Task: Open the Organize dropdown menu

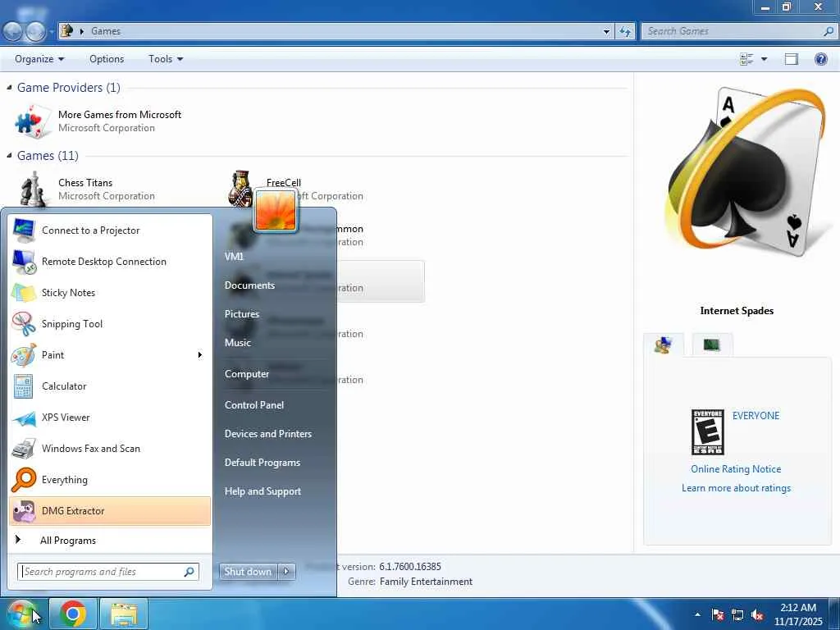Action: coord(39,59)
